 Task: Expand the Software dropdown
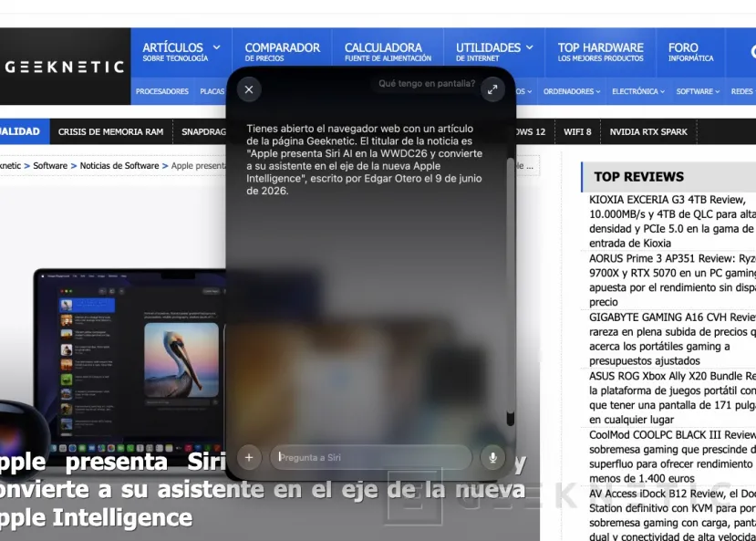click(698, 91)
